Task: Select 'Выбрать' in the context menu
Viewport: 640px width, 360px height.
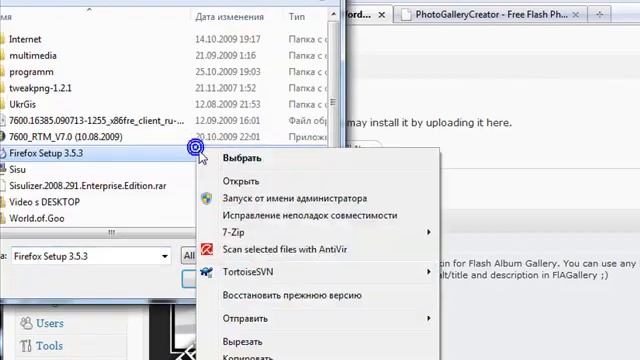Action: (242, 158)
